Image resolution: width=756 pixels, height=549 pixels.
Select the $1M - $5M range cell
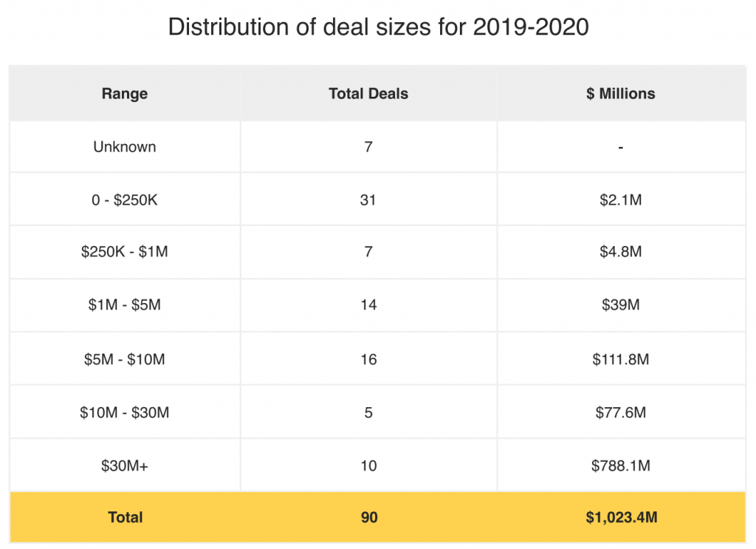click(x=125, y=305)
